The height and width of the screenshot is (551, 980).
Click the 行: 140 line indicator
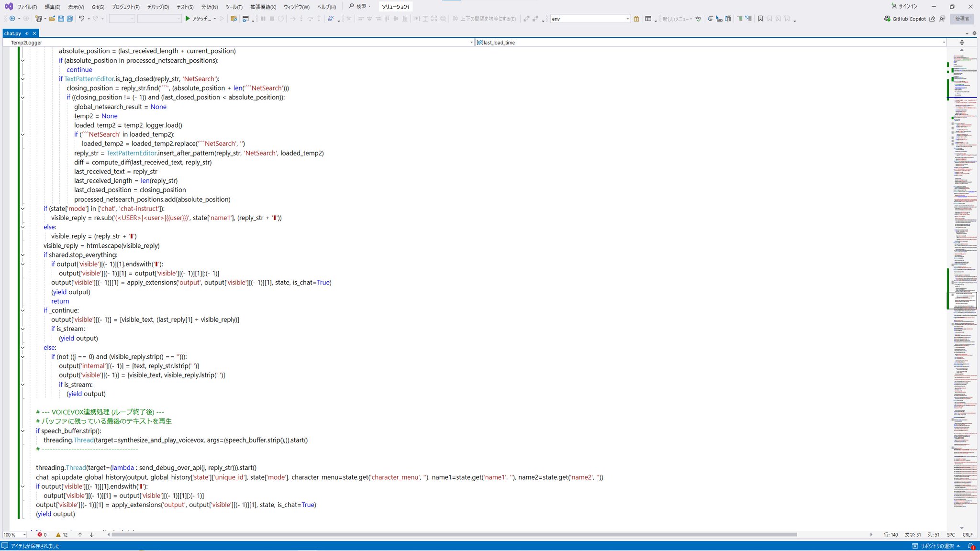[x=891, y=535]
